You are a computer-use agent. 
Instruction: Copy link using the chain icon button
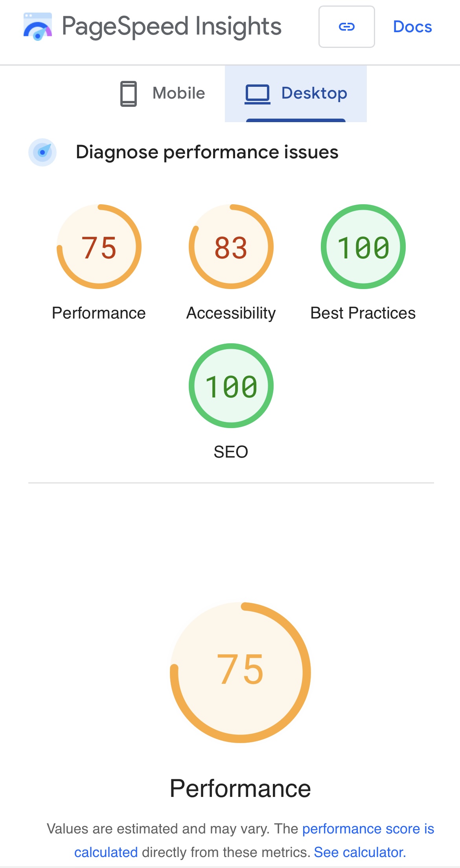tap(346, 27)
